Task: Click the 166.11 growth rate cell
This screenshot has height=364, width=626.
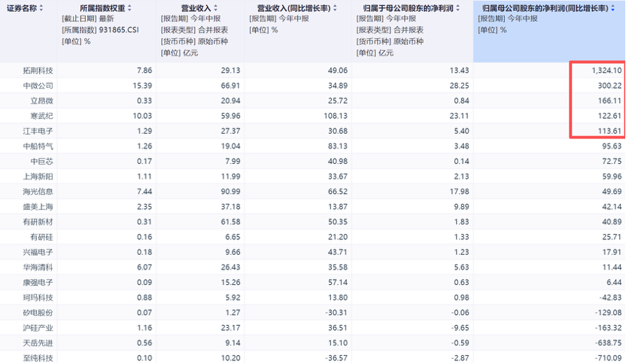Action: (x=609, y=101)
